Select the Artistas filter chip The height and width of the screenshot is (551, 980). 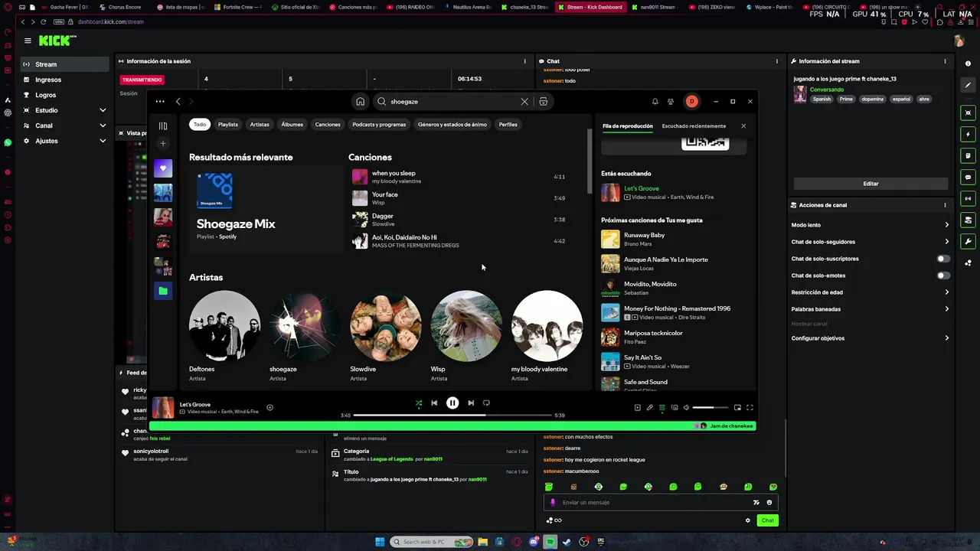point(260,124)
